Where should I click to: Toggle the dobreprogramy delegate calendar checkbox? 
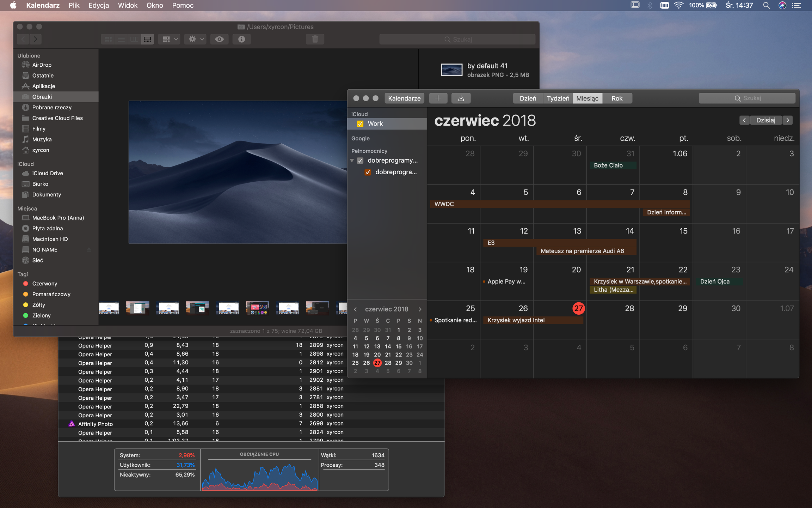pyautogui.click(x=360, y=161)
